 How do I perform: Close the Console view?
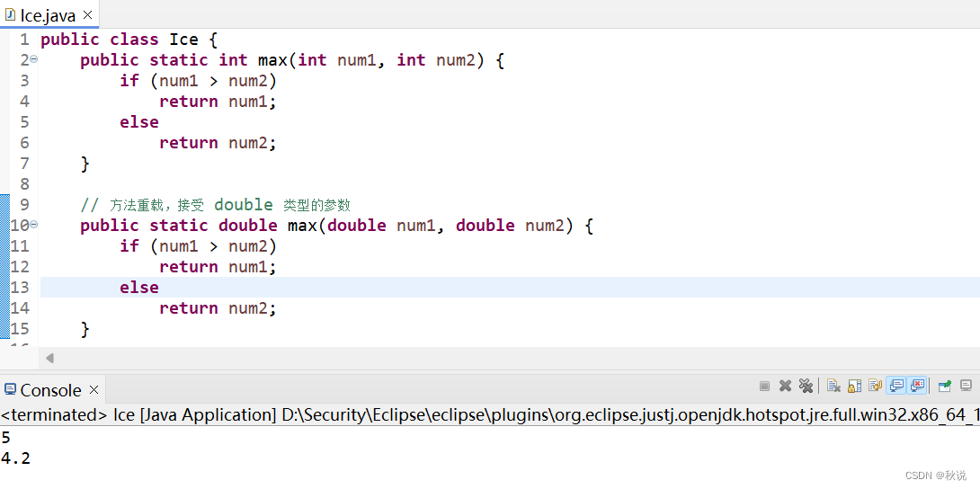(x=94, y=390)
